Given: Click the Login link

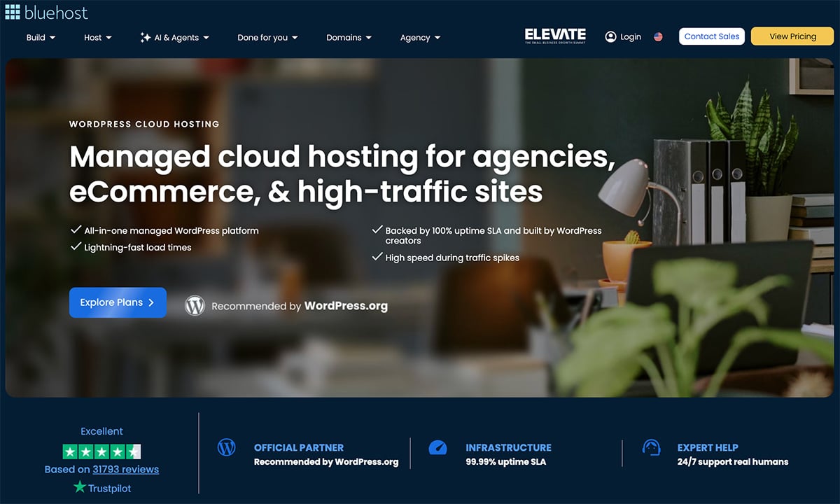Looking at the screenshot, I should click(631, 37).
